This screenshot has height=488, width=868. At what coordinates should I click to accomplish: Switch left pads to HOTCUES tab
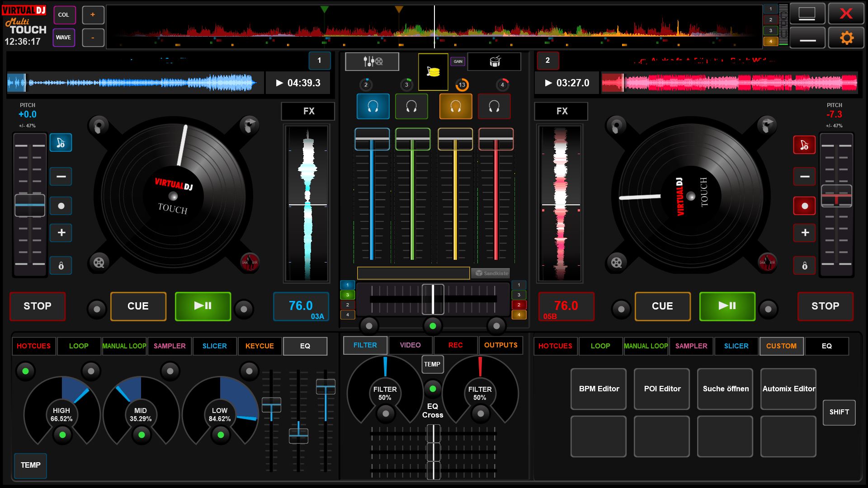point(34,346)
